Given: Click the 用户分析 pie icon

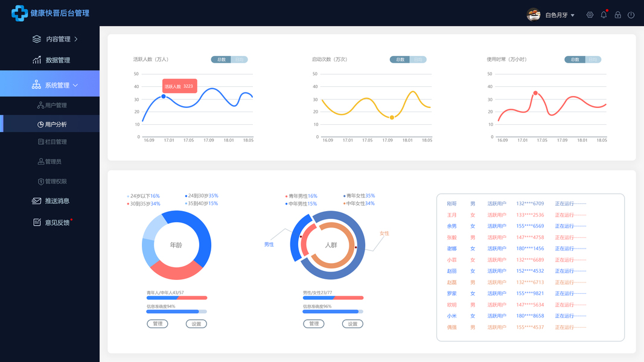Looking at the screenshot, I should pos(40,124).
